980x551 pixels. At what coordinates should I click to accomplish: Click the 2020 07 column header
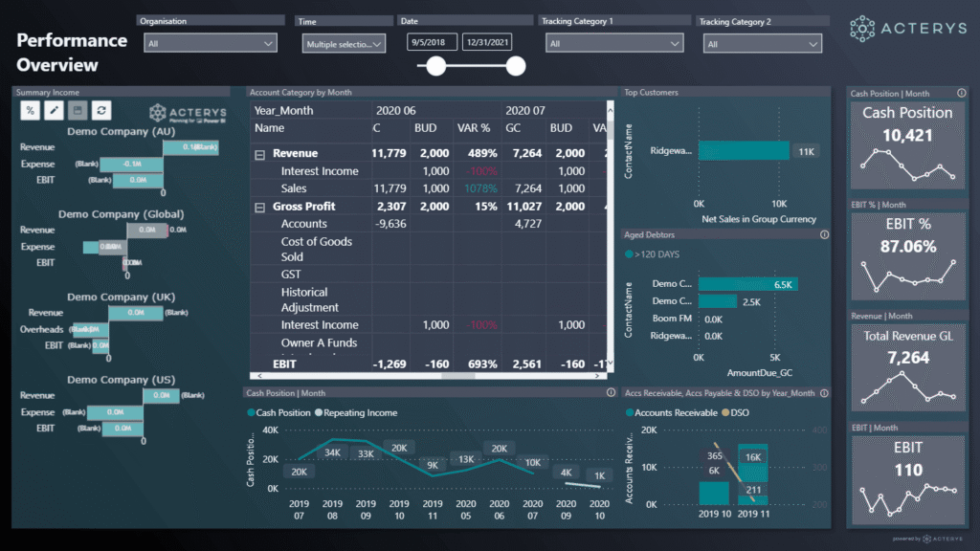525,111
